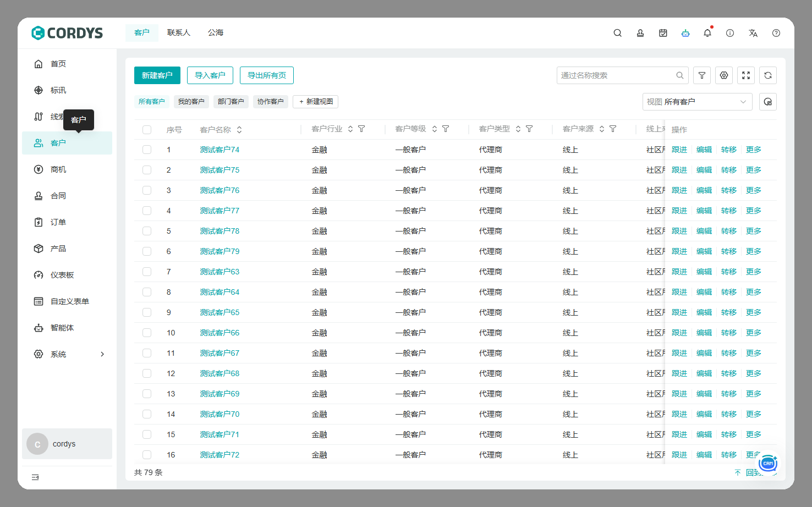Open the cordys user profile at sidebar bottom
The height and width of the screenshot is (507, 812).
[67, 444]
